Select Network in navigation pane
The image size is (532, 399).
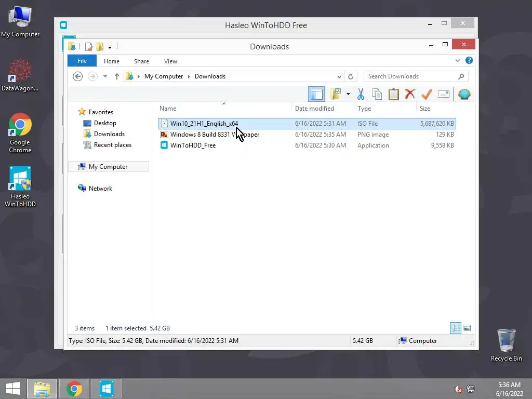tap(100, 188)
